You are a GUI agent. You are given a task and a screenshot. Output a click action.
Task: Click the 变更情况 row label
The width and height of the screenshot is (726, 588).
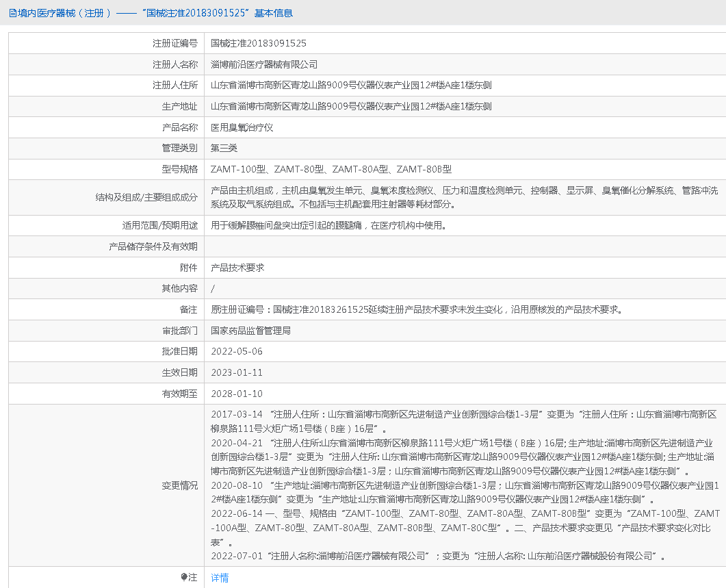(x=179, y=485)
